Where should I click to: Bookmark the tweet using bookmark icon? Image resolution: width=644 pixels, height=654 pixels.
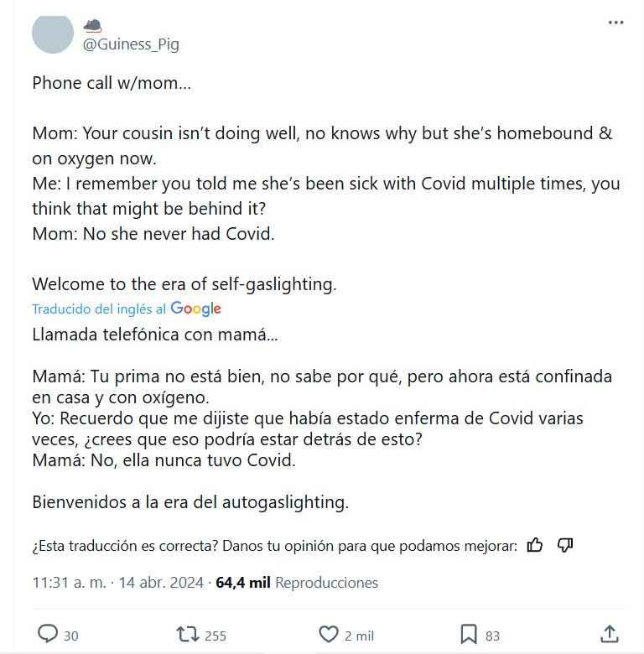(470, 634)
